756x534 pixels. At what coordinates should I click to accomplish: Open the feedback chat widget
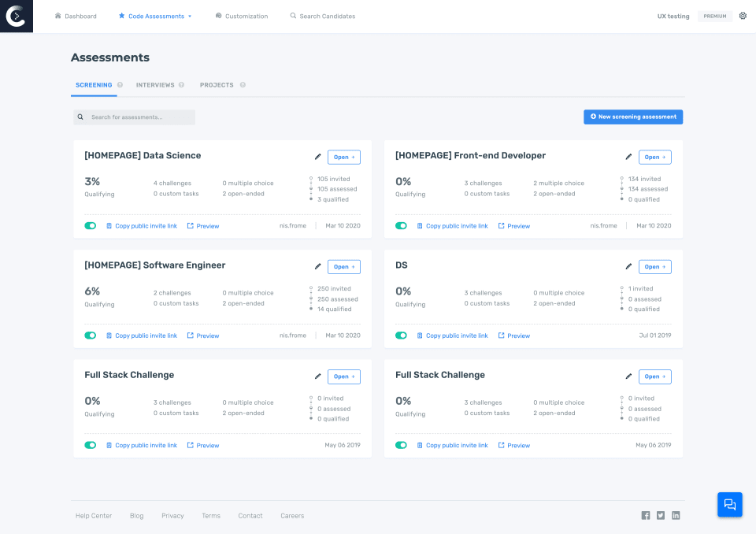point(729,504)
